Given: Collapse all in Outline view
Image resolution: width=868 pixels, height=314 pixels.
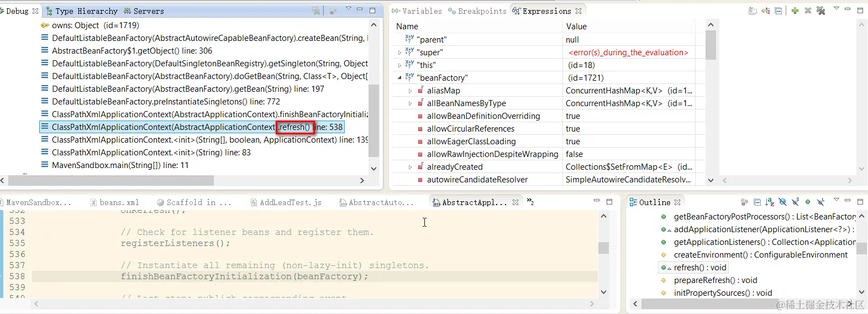Looking at the screenshot, I should (757, 202).
